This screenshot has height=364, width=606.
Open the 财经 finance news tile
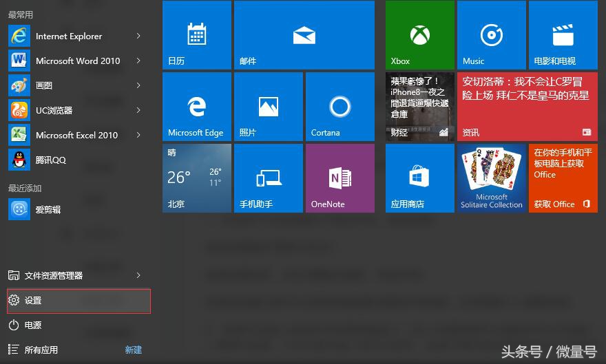[x=419, y=107]
